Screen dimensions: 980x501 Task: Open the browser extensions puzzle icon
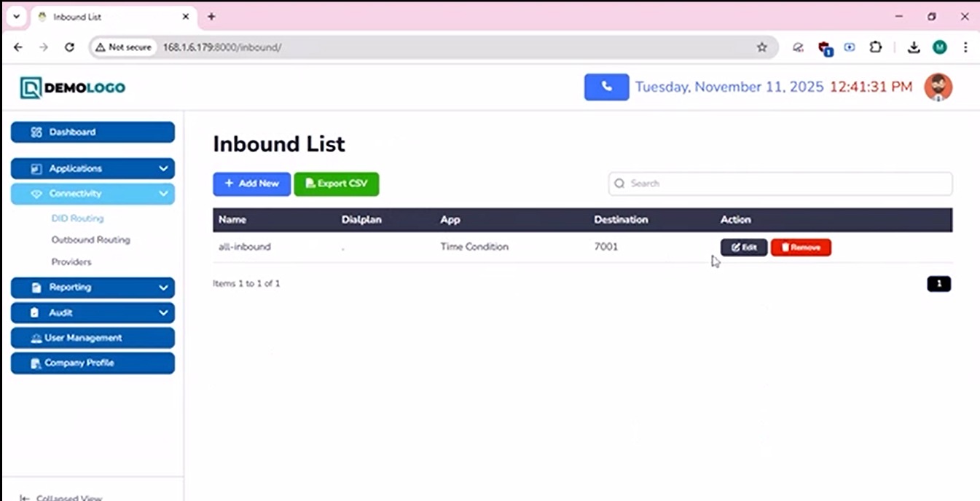[x=875, y=47]
